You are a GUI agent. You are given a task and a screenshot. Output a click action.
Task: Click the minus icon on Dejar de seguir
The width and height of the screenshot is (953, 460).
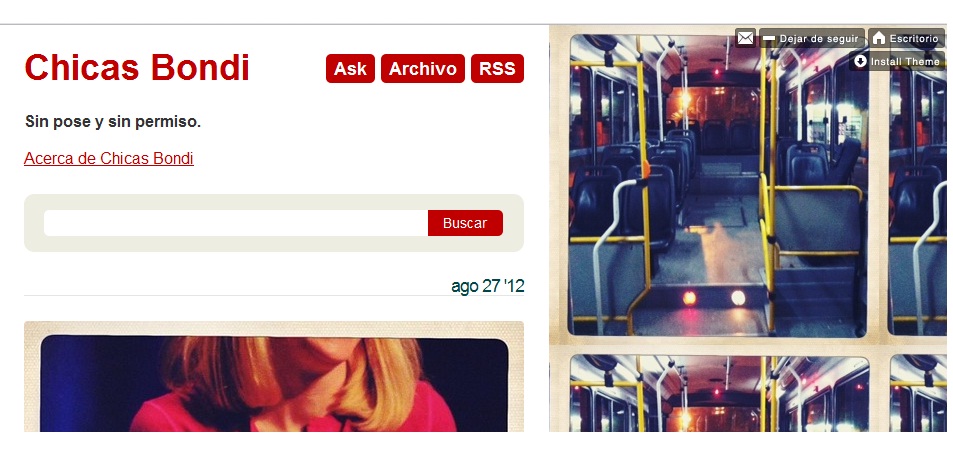pyautogui.click(x=769, y=38)
